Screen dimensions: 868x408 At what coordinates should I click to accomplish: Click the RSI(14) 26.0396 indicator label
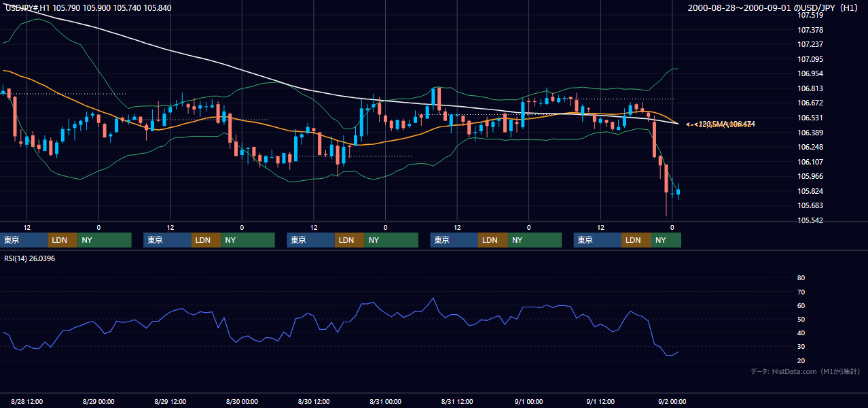click(30, 258)
